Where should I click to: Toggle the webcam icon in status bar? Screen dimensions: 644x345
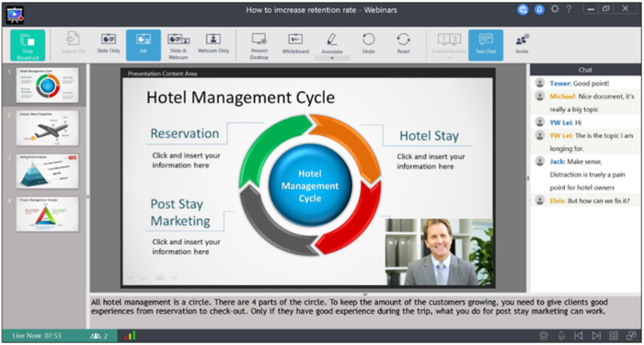[x=545, y=336]
